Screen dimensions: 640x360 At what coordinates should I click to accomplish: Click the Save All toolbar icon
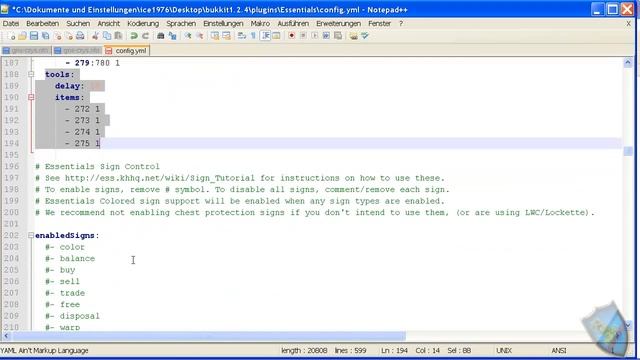[x=45, y=36]
